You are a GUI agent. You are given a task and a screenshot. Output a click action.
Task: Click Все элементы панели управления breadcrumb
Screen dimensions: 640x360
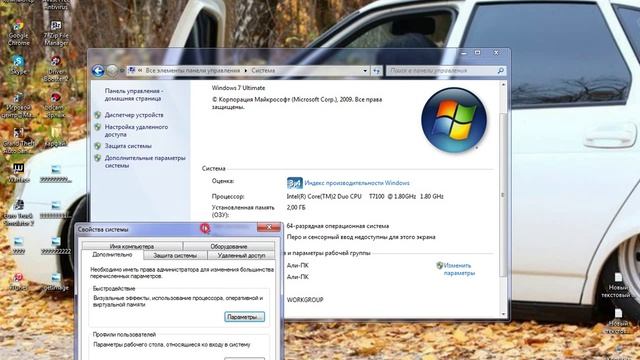pyautogui.click(x=193, y=71)
